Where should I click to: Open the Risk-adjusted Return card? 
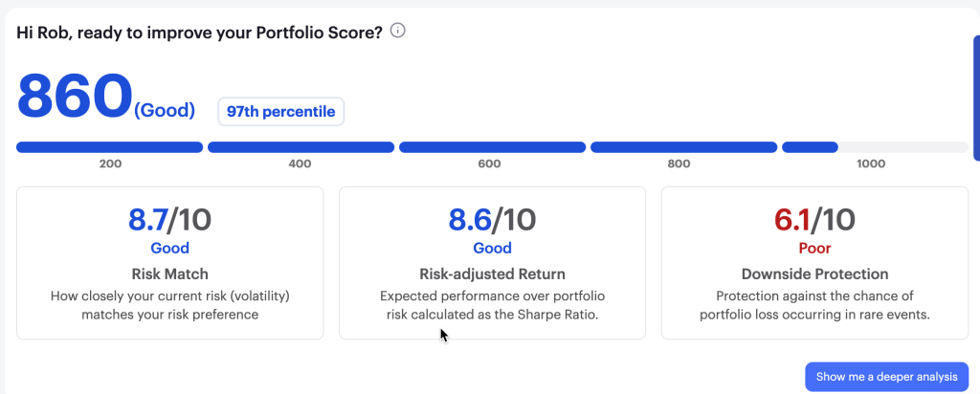tap(492, 262)
